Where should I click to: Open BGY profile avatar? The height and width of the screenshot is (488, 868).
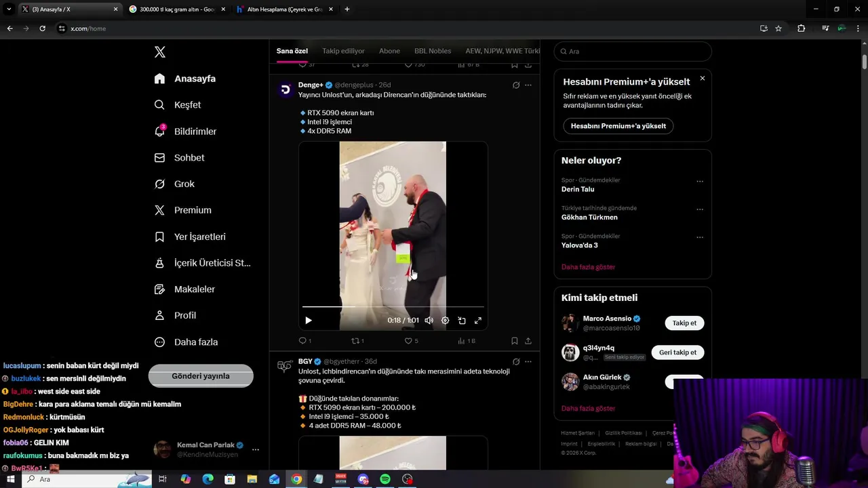point(285,367)
